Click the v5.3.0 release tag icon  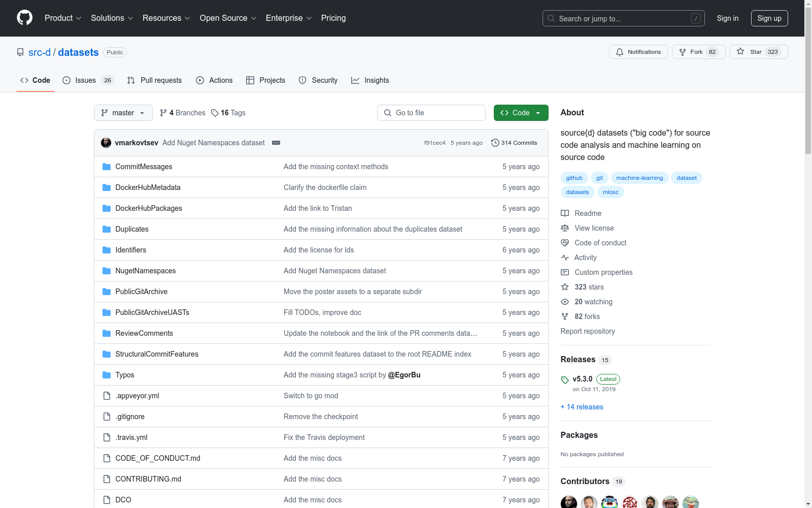(x=565, y=379)
